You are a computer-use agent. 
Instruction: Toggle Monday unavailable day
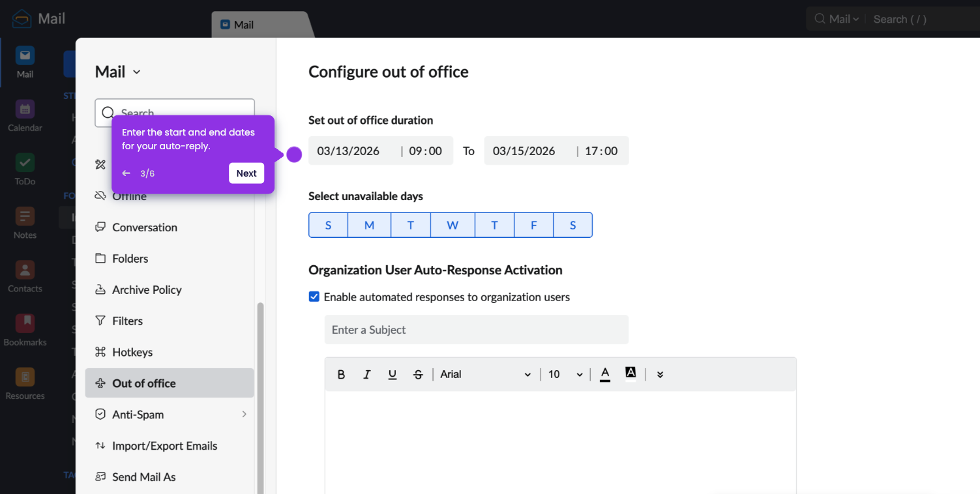[x=369, y=225]
